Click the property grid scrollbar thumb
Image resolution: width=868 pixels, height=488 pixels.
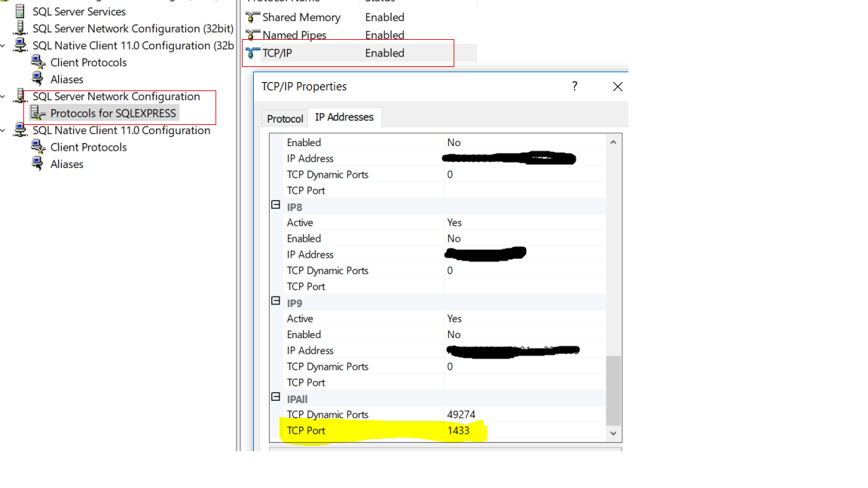[613, 390]
